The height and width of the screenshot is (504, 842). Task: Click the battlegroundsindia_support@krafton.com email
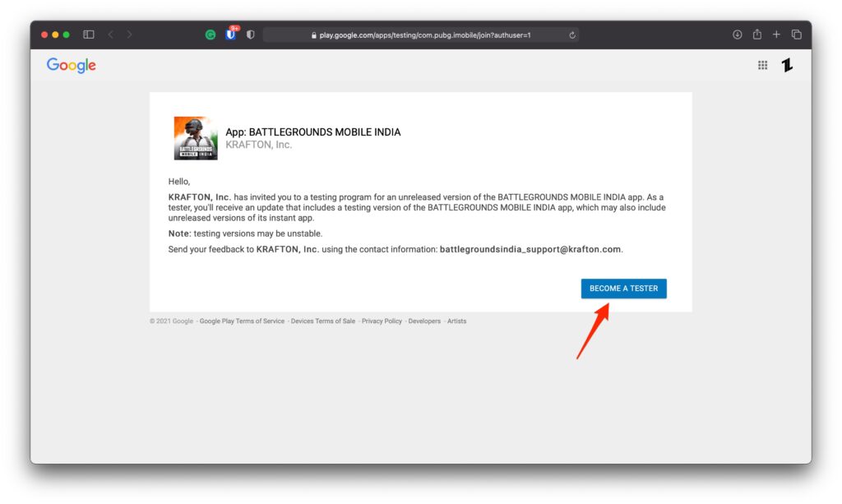[530, 249]
